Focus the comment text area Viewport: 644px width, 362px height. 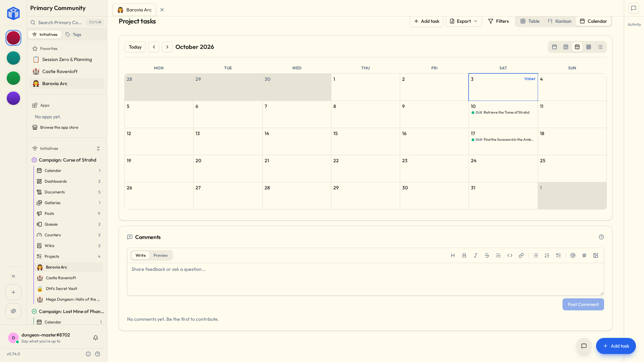pyautogui.click(x=366, y=279)
